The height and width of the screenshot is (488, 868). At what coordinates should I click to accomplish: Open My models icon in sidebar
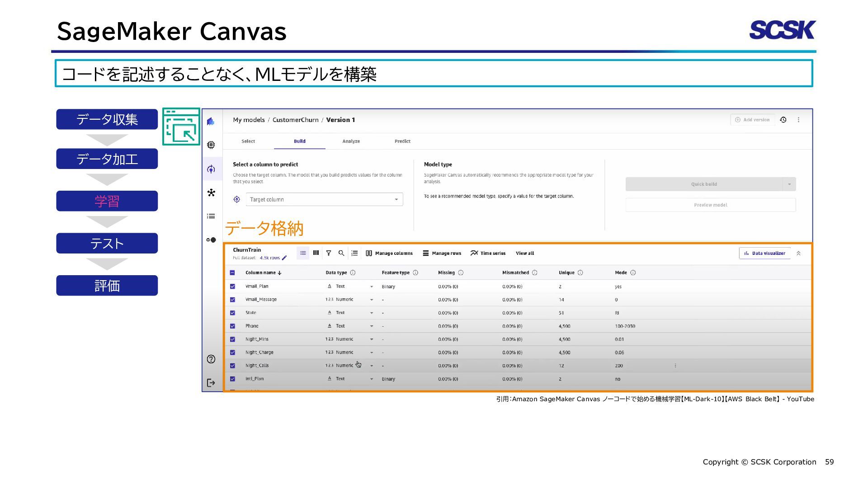211,169
